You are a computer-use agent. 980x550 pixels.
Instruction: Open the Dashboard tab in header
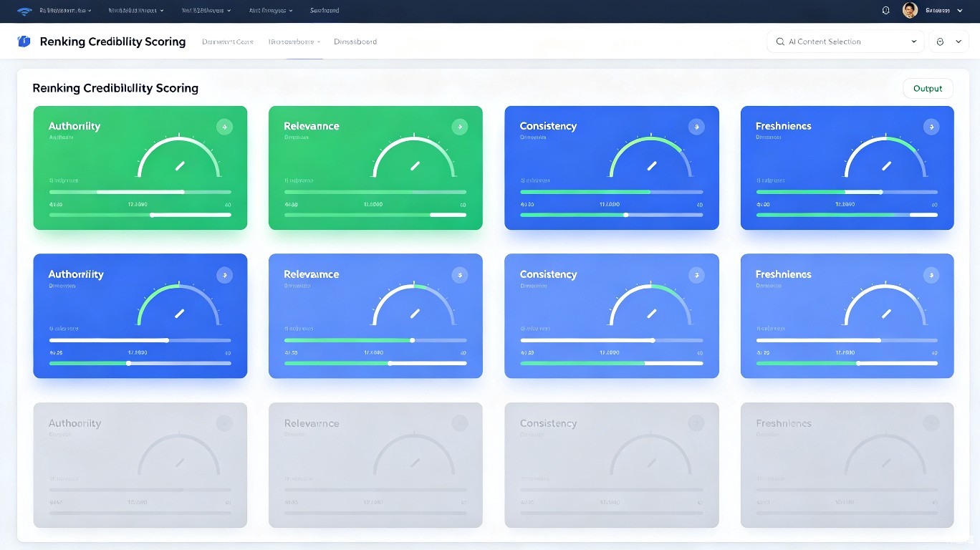pyautogui.click(x=355, y=42)
